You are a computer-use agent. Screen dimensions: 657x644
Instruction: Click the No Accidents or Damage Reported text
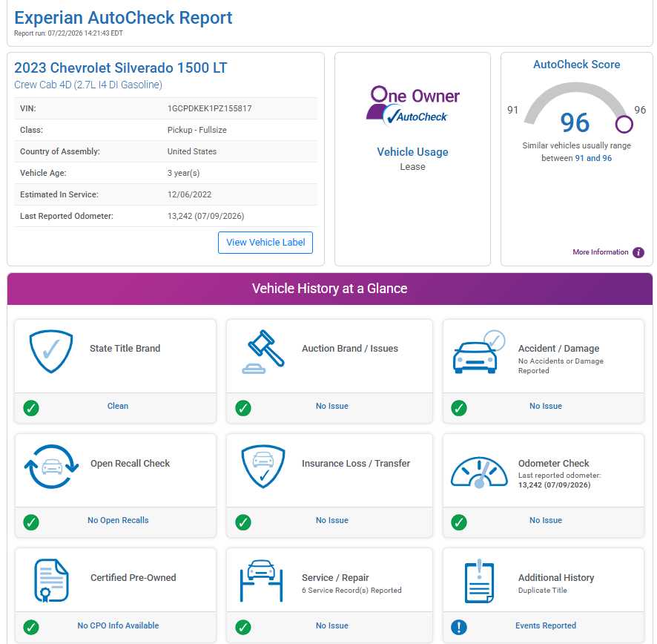(x=561, y=366)
